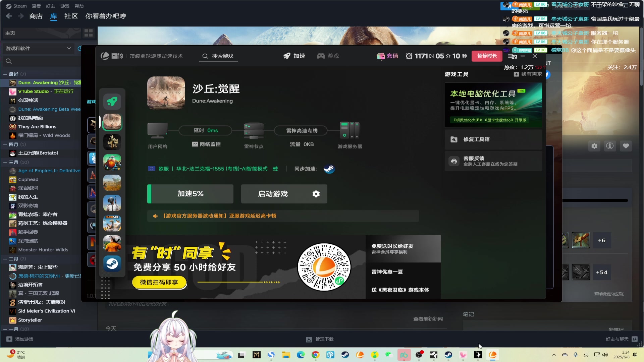Switch to the 游戏 tab in Leishen

click(x=328, y=56)
